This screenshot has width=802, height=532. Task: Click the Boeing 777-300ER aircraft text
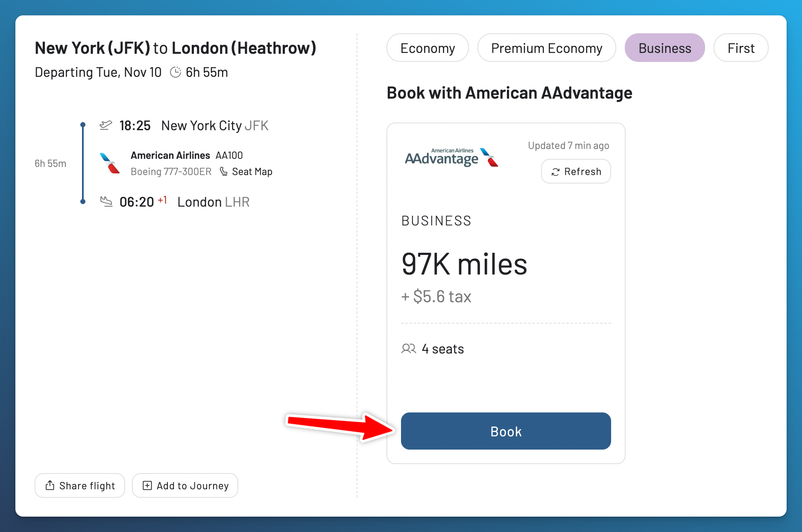point(171,172)
